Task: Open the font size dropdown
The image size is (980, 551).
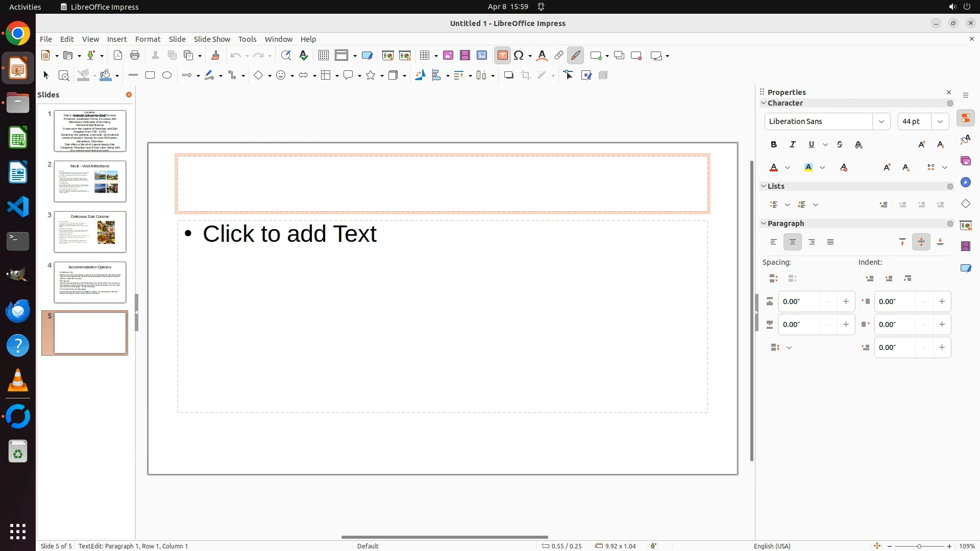Action: [940, 121]
